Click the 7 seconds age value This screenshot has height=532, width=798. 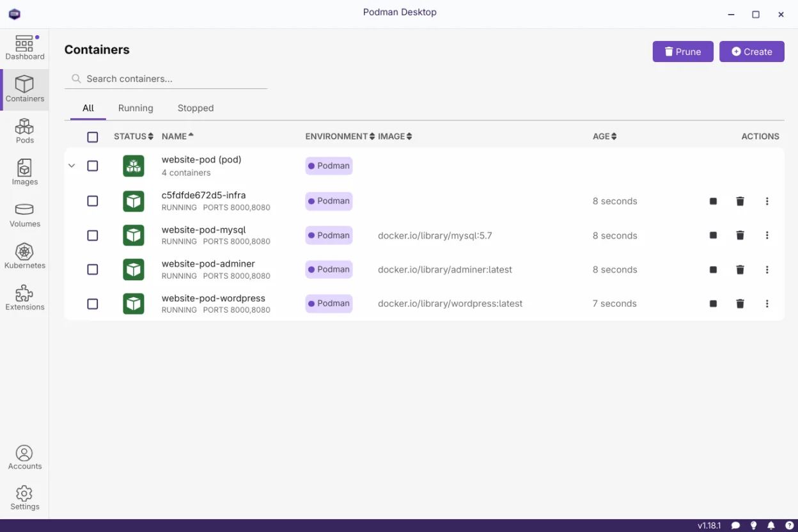(x=614, y=304)
